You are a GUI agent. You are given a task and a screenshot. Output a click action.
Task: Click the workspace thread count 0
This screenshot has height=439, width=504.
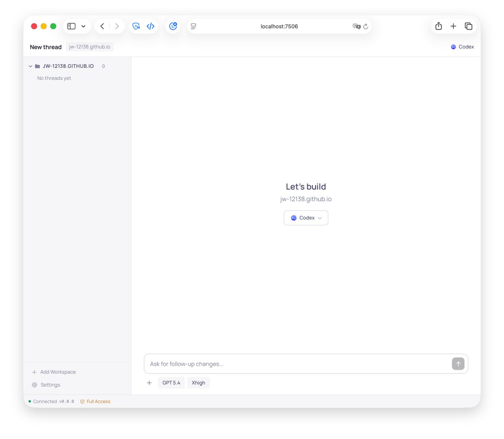pyautogui.click(x=103, y=66)
